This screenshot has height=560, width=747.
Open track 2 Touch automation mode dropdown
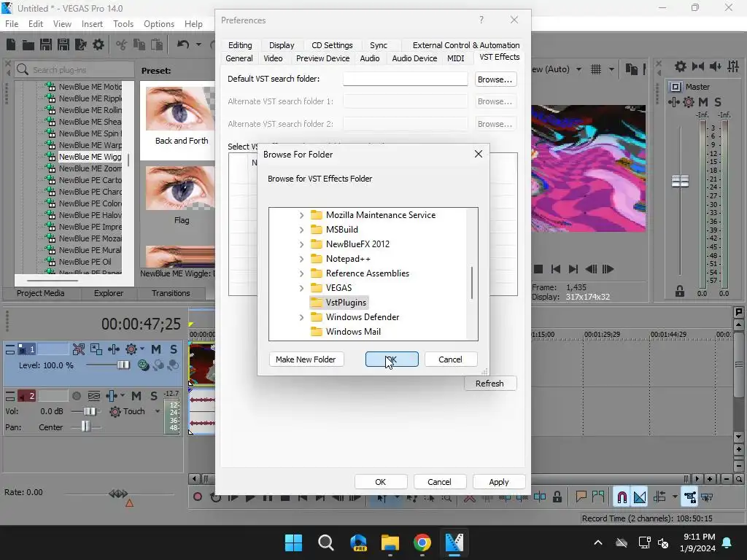(158, 411)
